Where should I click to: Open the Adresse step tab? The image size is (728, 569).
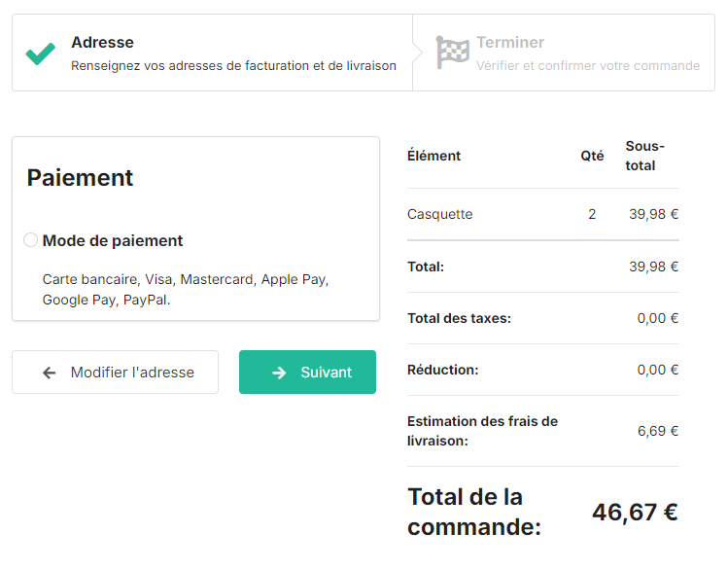pos(212,53)
